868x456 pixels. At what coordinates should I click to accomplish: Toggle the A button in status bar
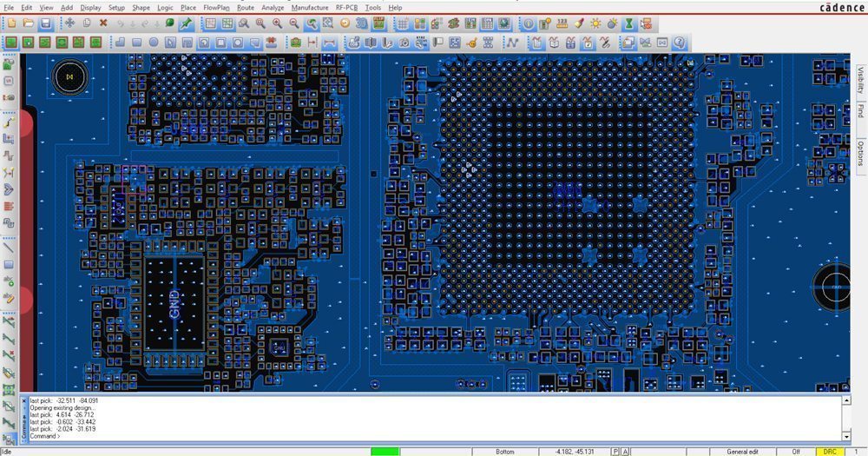click(x=626, y=453)
